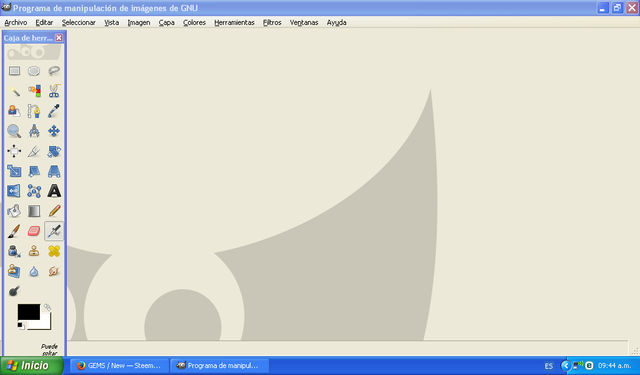
Task: Click the Inicio start button
Action: 32,365
